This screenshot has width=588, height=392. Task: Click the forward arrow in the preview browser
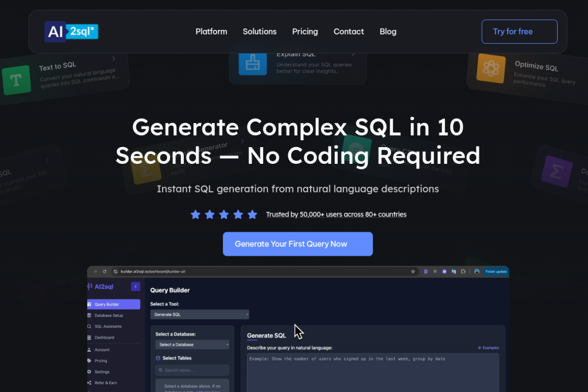[x=95, y=271]
